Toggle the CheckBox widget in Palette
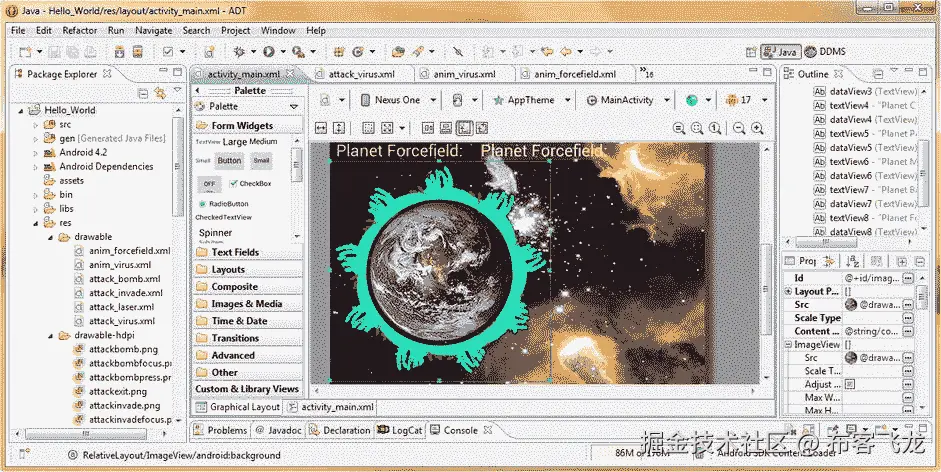The width and height of the screenshot is (941, 472). (x=251, y=184)
